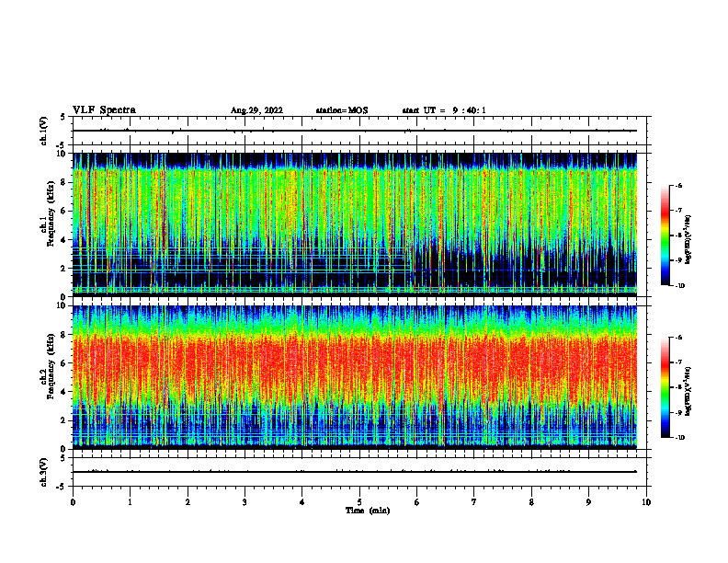Click the ch.2 colorbar "log(PSD)(V²/Hz)" label
Screen dimensions: 728x563
click(688, 390)
